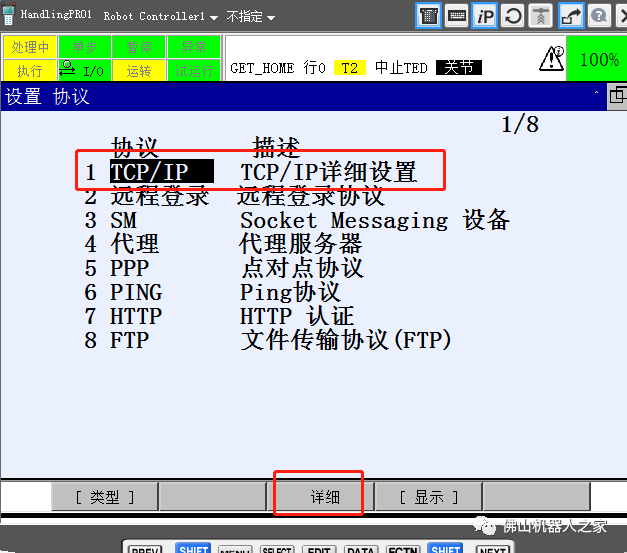Click the 处理中 status indicator
Viewport: 627px width, 553px height.
coord(30,47)
